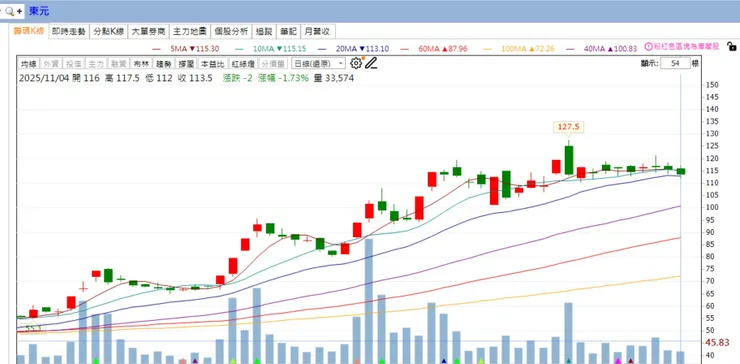Switch to the 分點K線 tab

click(x=109, y=32)
